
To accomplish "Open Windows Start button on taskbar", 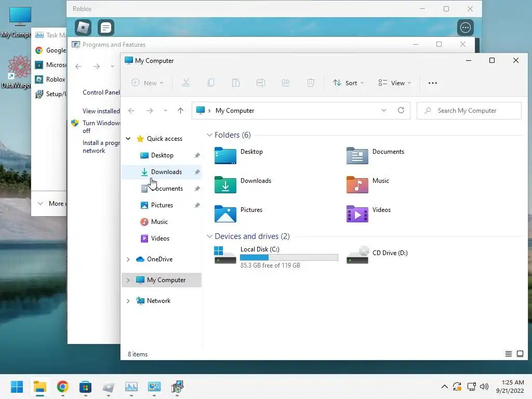I will (17, 387).
